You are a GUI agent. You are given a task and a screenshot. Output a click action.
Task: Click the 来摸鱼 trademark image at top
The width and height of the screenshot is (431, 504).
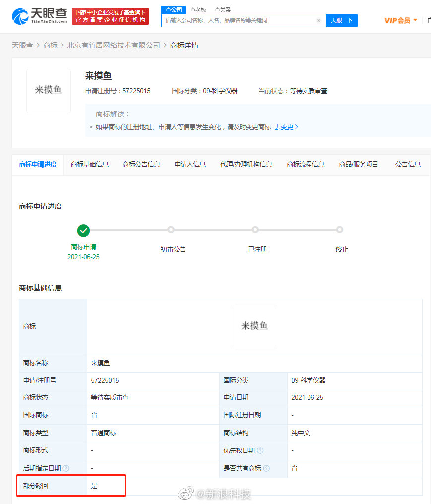click(49, 91)
